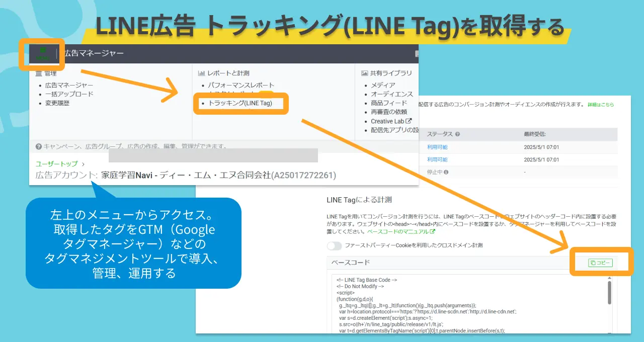Click the help icon beside ステータス header
The width and height of the screenshot is (644, 342).
[457, 135]
